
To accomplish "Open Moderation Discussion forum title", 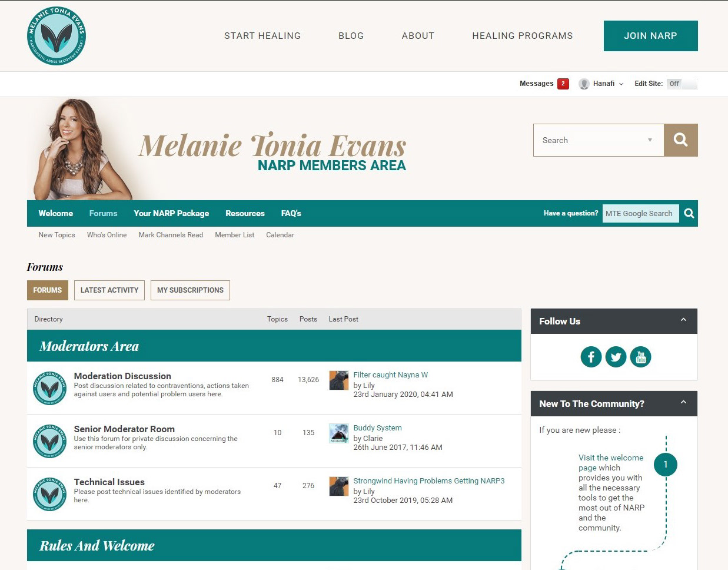I will (122, 376).
